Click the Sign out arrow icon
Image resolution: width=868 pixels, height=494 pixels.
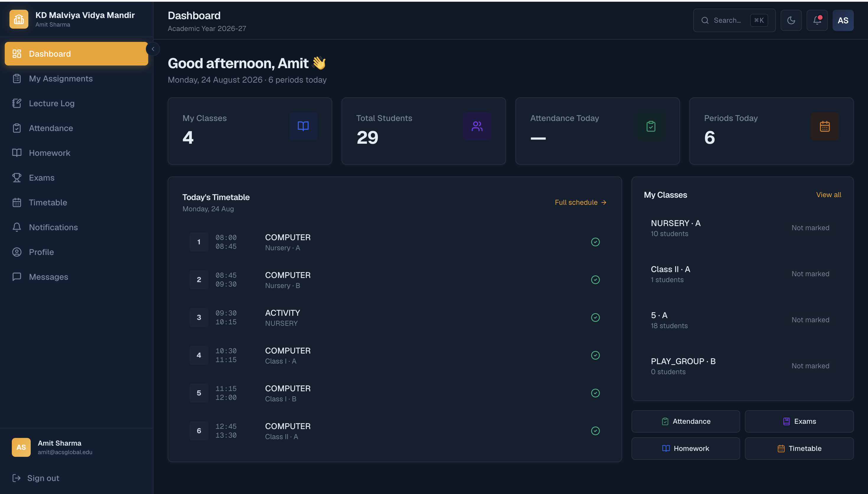(16, 478)
